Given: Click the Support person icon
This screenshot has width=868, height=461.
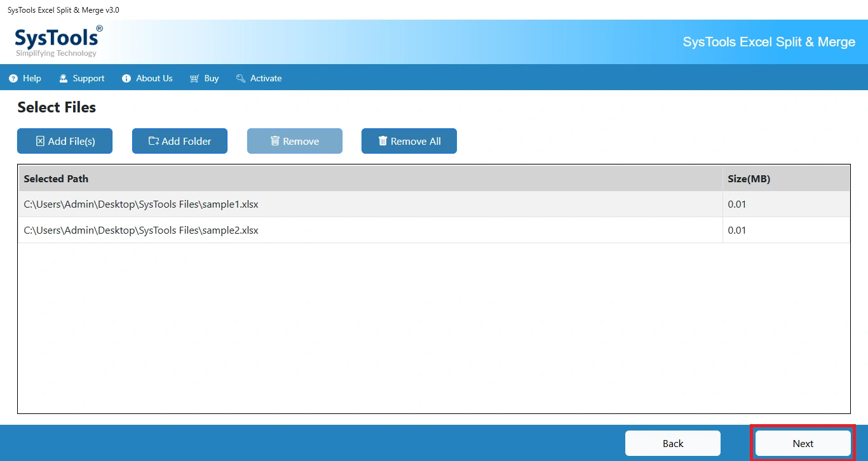Looking at the screenshot, I should pyautogui.click(x=63, y=79).
